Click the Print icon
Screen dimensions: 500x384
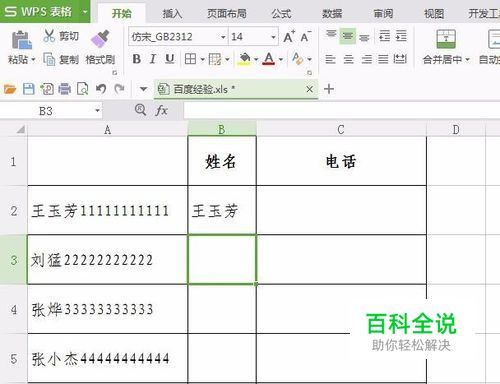64,89
